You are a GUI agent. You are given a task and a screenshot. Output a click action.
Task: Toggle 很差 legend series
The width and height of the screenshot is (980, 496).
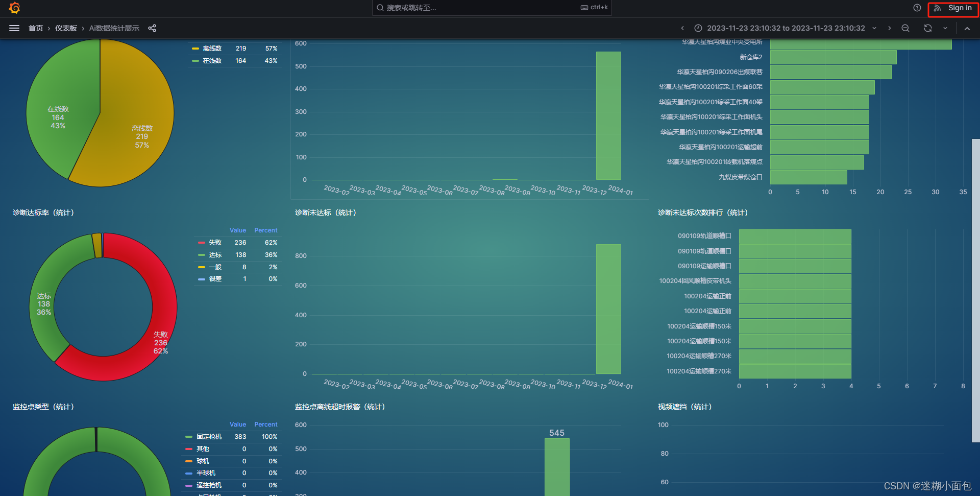(x=215, y=279)
